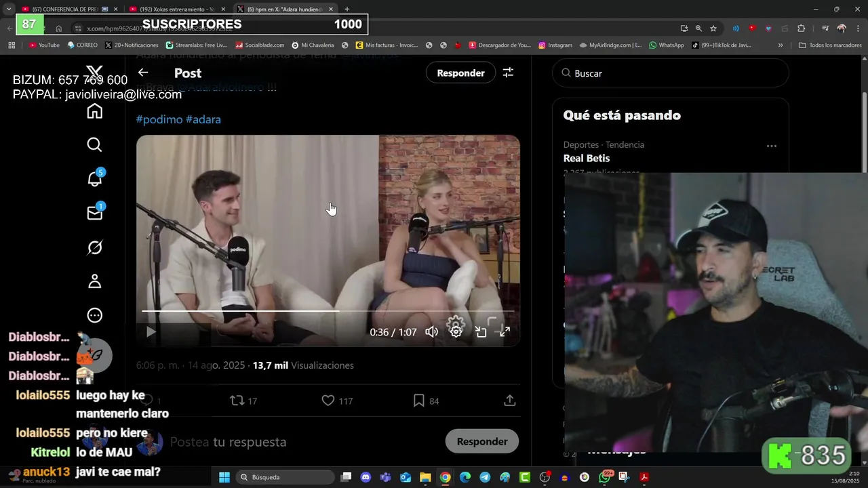Bookmark this page with star icon
868x488 pixels.
pyautogui.click(x=713, y=28)
